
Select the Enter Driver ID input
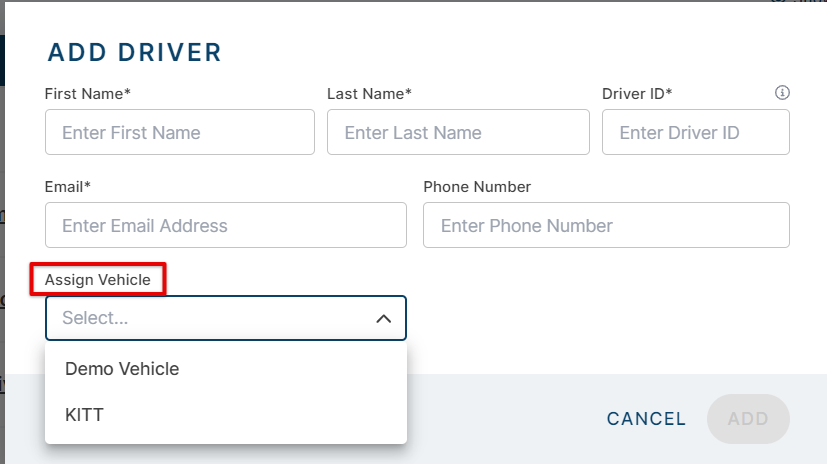[695, 132]
